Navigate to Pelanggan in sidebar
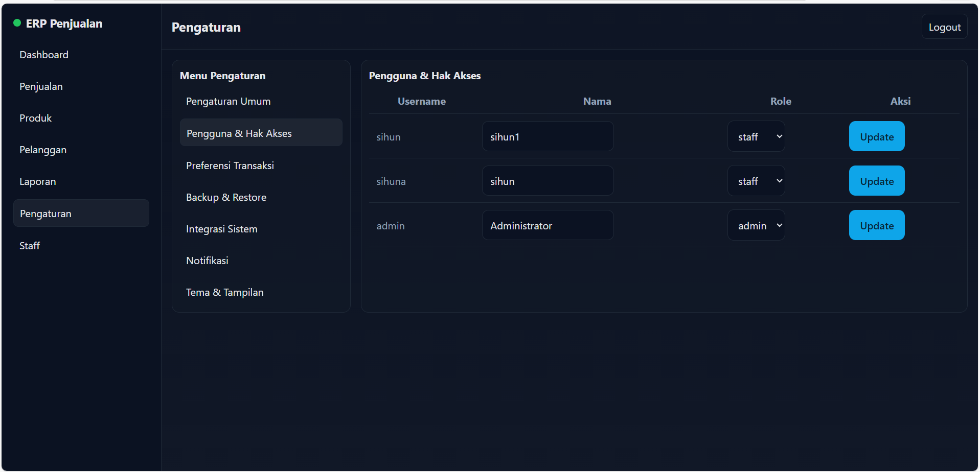Screen dimensions: 980x472 click(x=43, y=150)
